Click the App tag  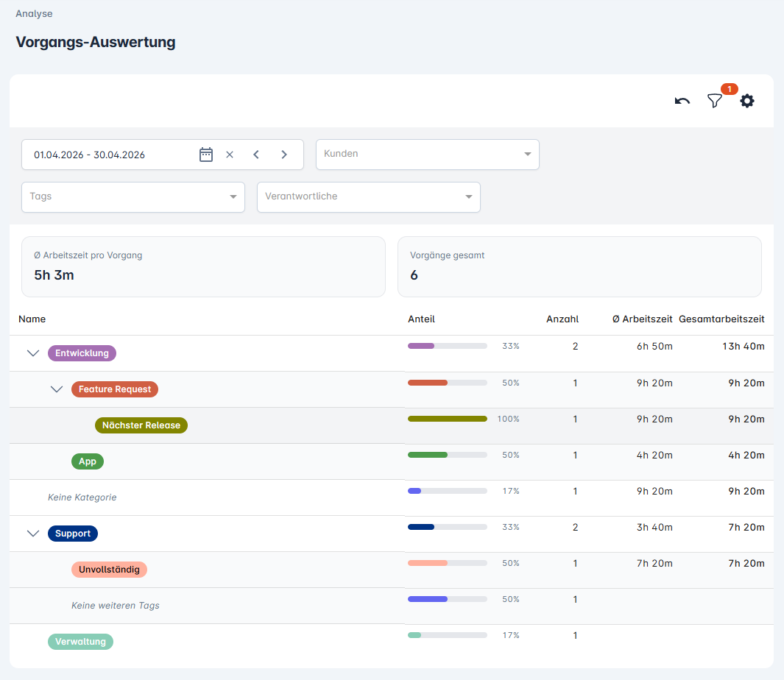pyautogui.click(x=88, y=461)
